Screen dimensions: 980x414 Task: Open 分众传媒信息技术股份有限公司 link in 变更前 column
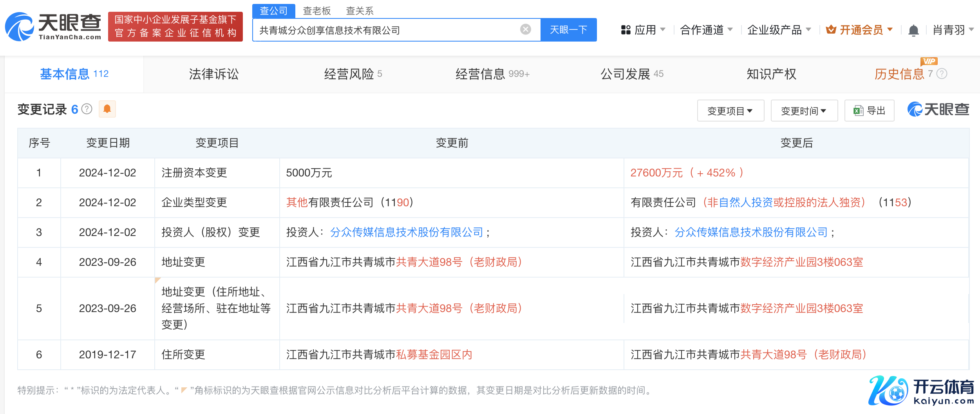406,232
